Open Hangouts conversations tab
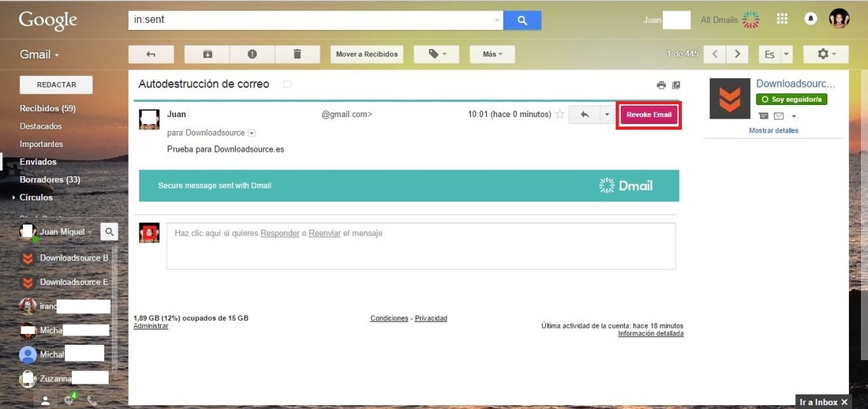Image resolution: width=868 pixels, height=409 pixels. (69, 399)
